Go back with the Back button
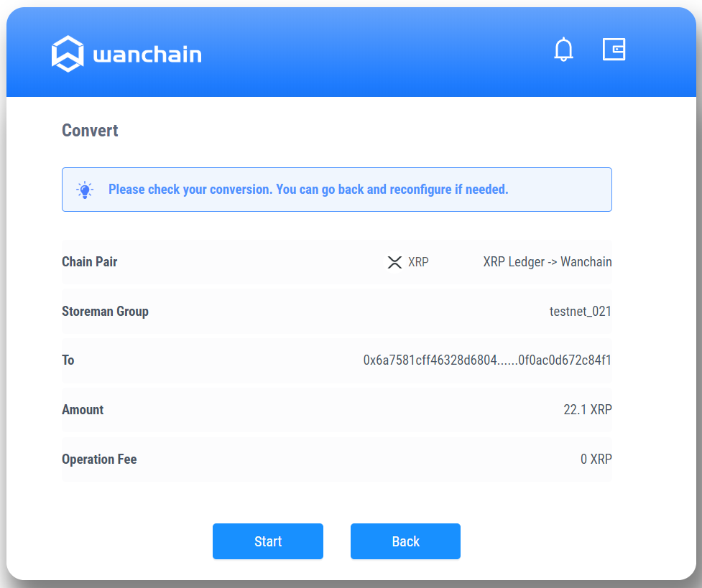 [x=406, y=541]
